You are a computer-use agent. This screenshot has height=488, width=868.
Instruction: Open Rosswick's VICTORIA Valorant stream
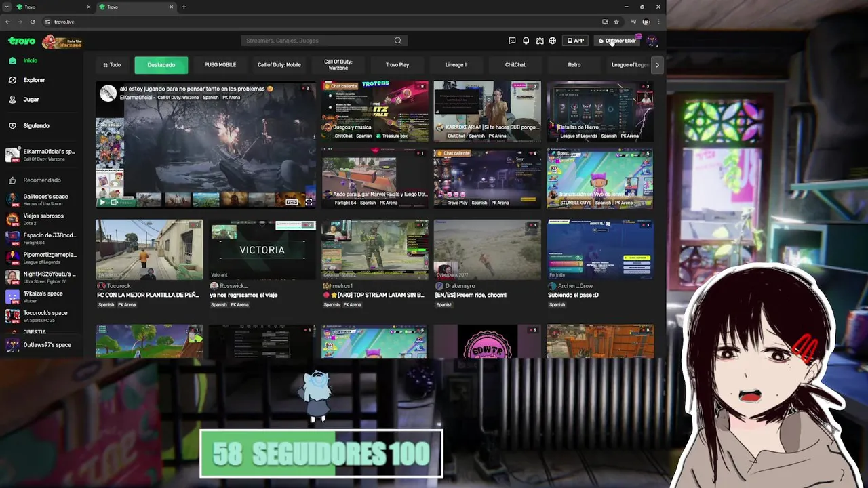(x=262, y=249)
